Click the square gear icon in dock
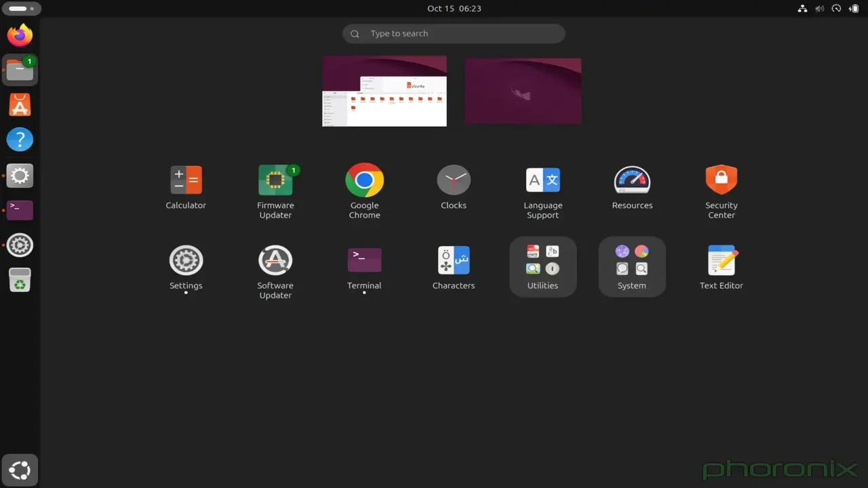The height and width of the screenshot is (488, 868). tap(20, 176)
